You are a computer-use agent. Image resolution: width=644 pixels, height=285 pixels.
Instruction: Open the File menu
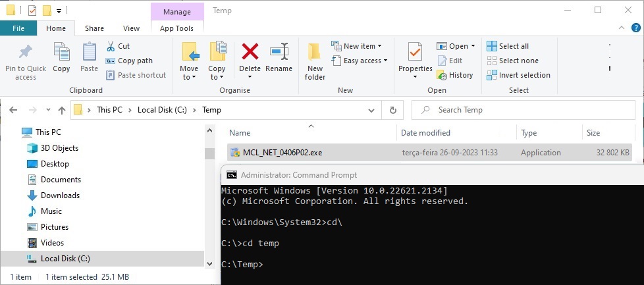point(18,28)
